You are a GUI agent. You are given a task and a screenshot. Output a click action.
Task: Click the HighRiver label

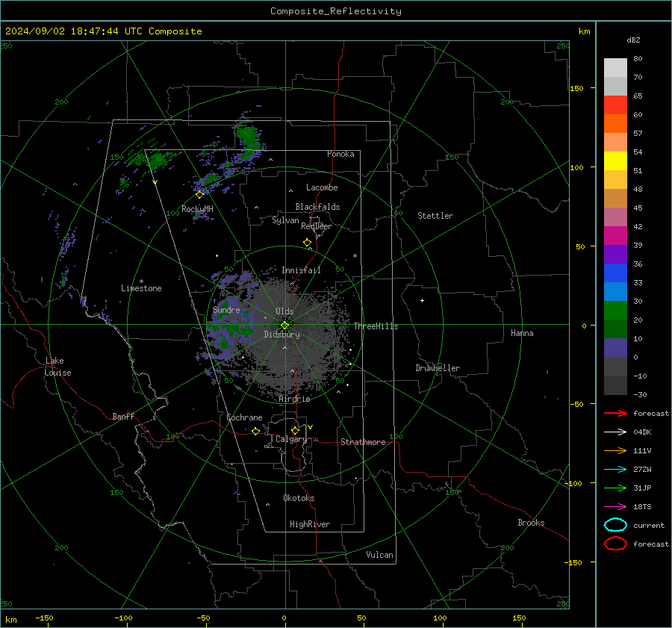pos(310,524)
